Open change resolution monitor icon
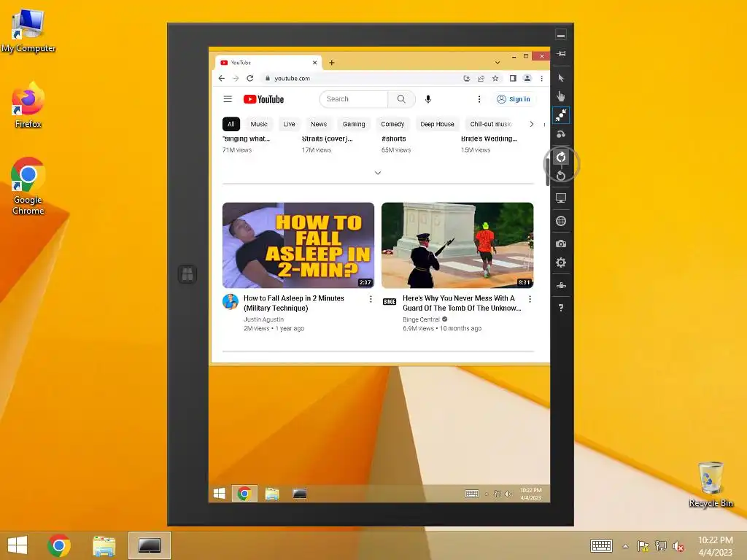Image resolution: width=747 pixels, height=560 pixels. click(561, 198)
